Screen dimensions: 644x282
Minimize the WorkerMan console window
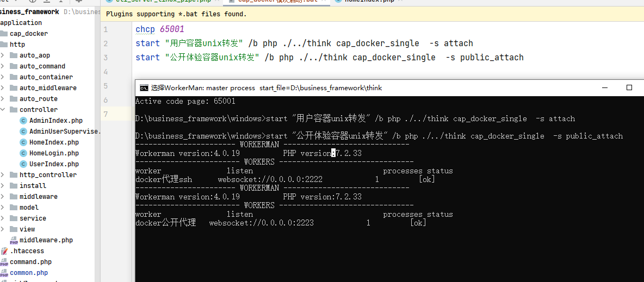pos(604,88)
